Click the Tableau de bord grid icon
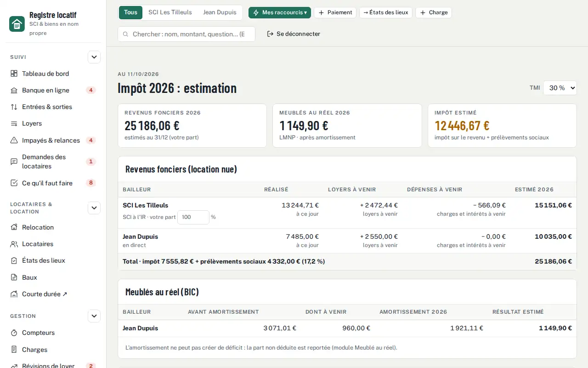588x368 pixels. (x=14, y=74)
